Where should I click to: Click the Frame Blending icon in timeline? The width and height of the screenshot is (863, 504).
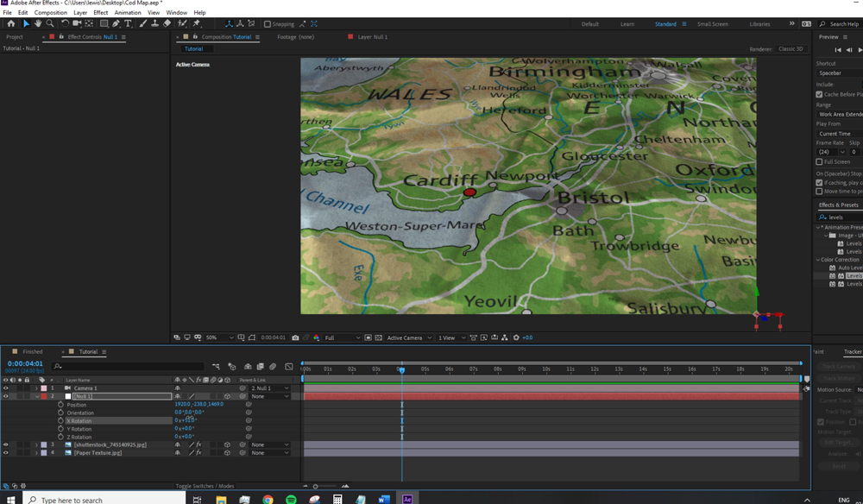click(x=260, y=367)
